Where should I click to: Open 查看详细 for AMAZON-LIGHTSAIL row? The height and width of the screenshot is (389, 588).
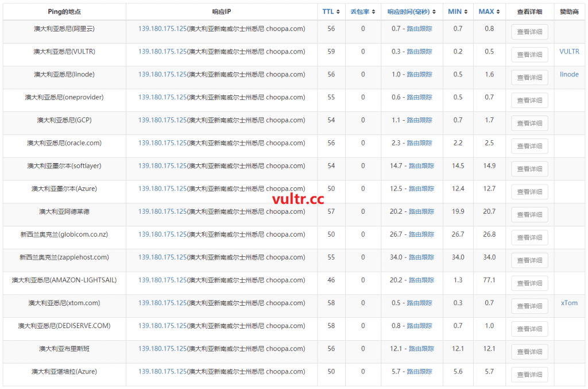point(529,283)
